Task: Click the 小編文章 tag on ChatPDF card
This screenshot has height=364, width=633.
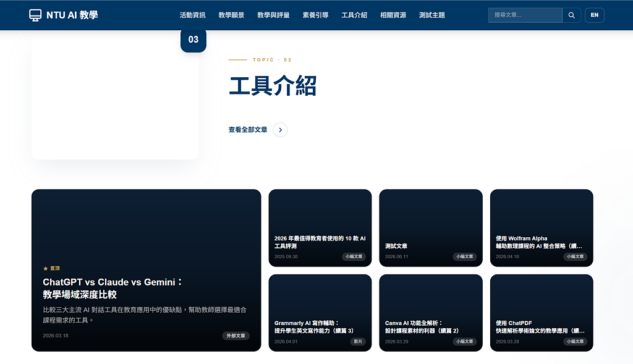Action: (x=576, y=341)
